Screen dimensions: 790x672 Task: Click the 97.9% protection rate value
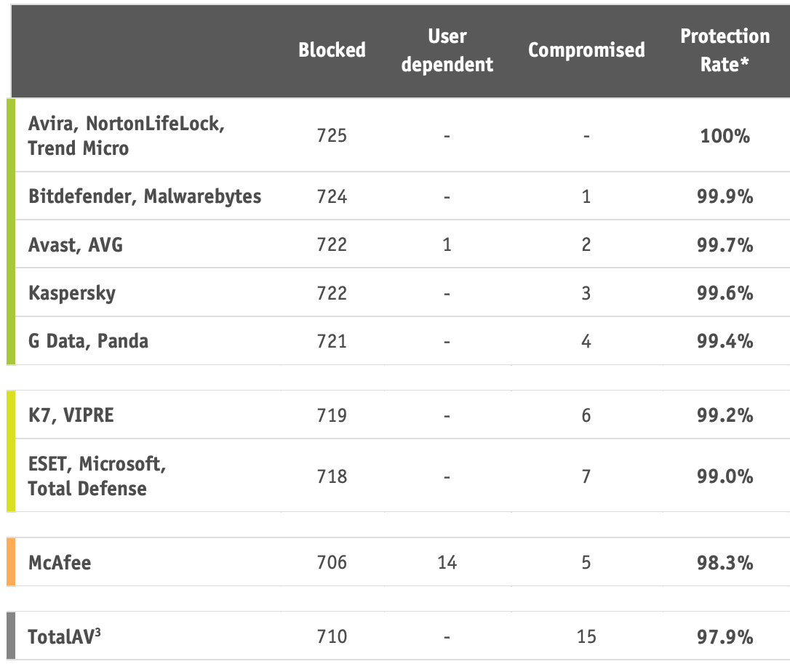(725, 637)
